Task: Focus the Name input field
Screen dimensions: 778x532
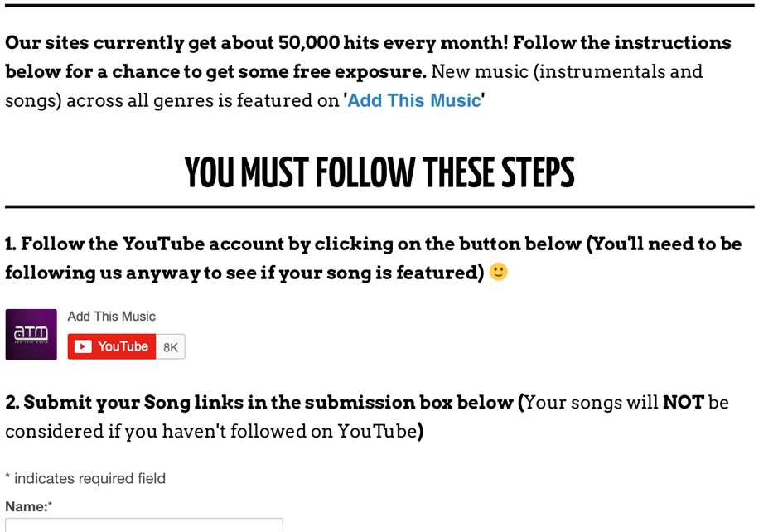Action: click(144, 525)
